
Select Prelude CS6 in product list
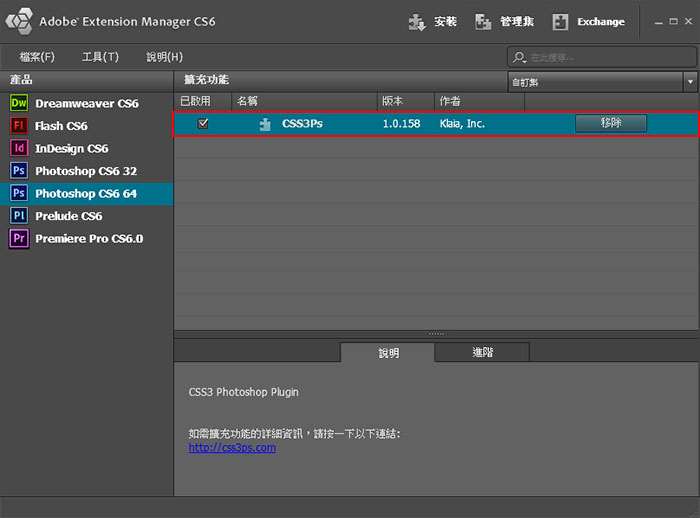pos(87,216)
